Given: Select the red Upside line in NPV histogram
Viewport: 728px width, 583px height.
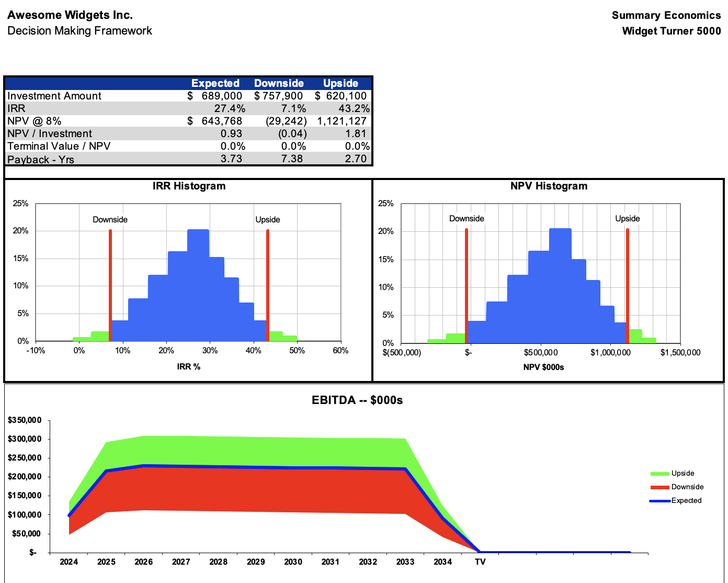Looking at the screenshot, I should click(628, 285).
